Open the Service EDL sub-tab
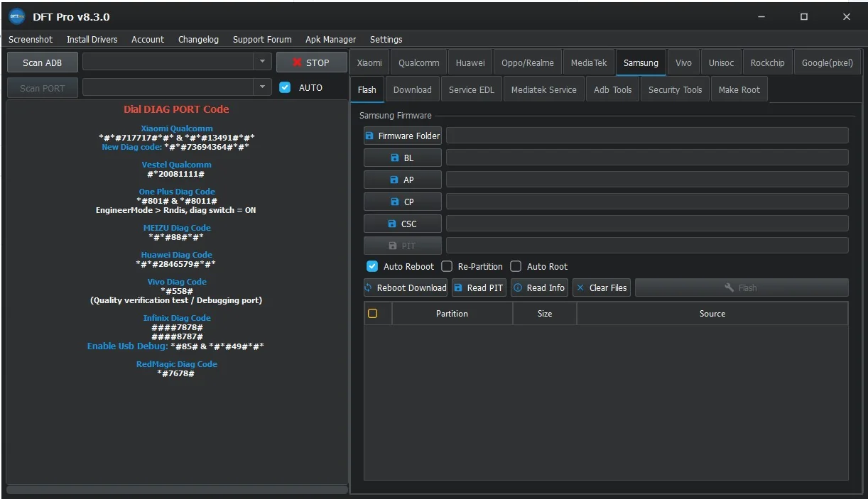Image resolution: width=868 pixels, height=499 pixels. click(x=472, y=89)
